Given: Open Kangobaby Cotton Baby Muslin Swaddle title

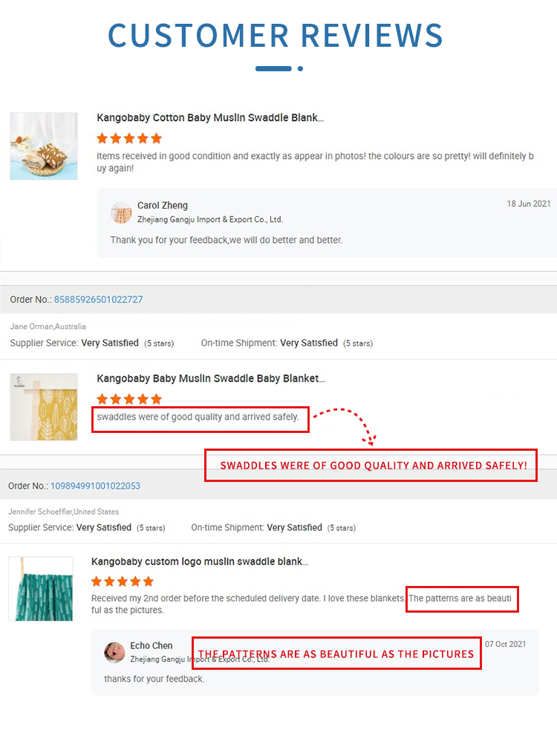Looking at the screenshot, I should coord(210,117).
